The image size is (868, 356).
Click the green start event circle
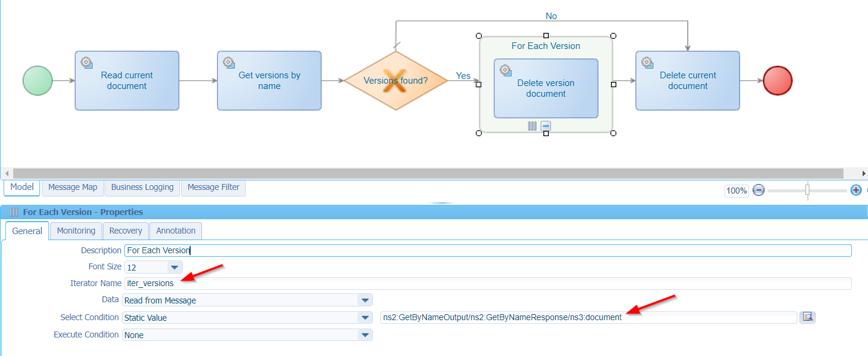(38, 81)
